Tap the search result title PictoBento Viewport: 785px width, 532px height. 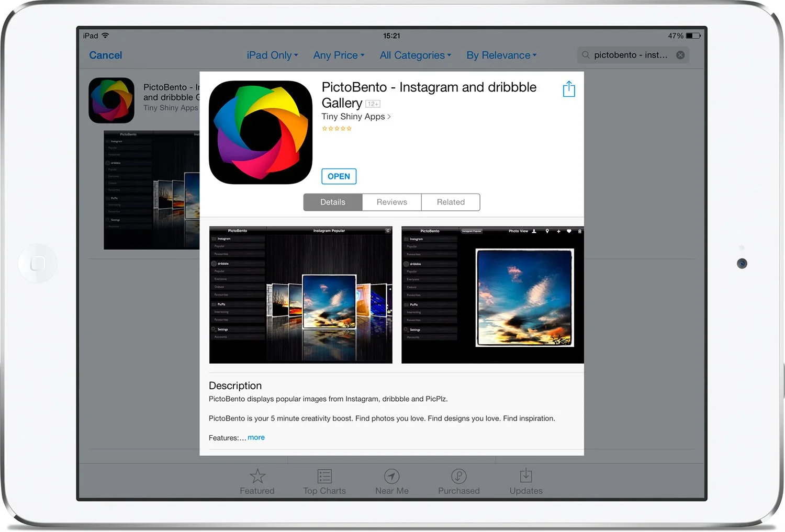point(171,92)
